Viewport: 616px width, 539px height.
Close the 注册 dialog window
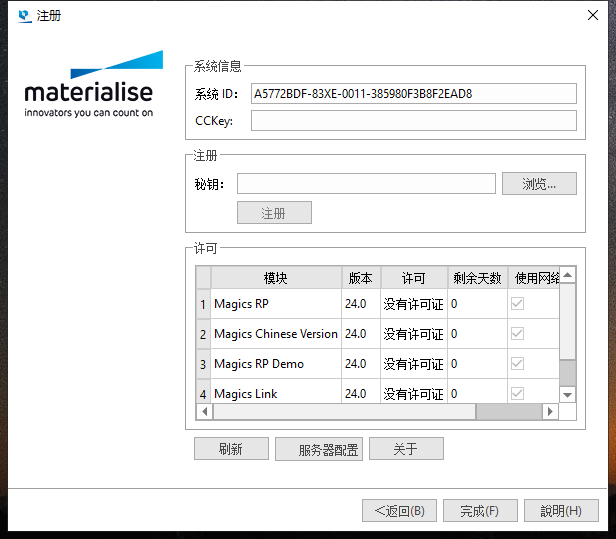click(x=595, y=16)
